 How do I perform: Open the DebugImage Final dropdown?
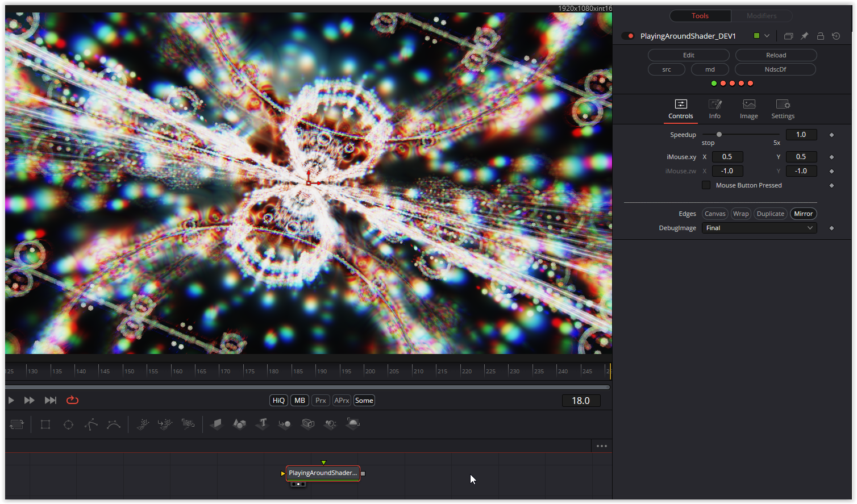pyautogui.click(x=759, y=228)
